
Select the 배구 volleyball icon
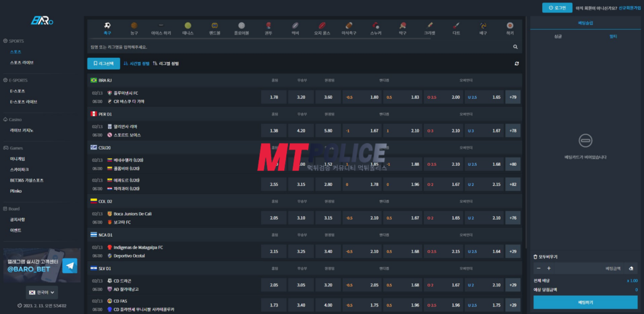click(x=483, y=25)
